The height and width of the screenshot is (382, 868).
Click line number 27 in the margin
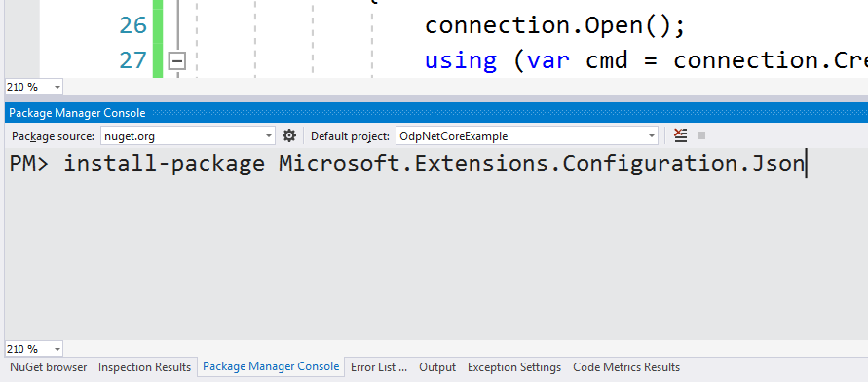tap(132, 60)
